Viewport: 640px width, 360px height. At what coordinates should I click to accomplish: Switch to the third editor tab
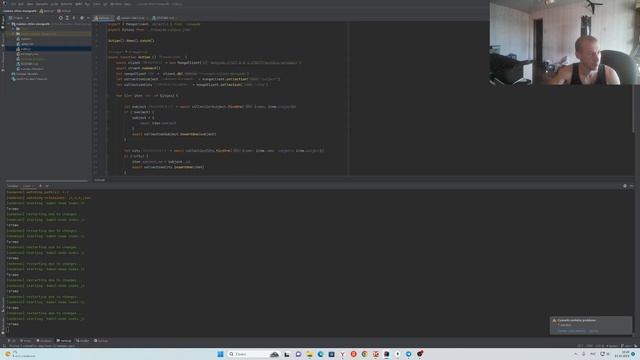[x=165, y=18]
